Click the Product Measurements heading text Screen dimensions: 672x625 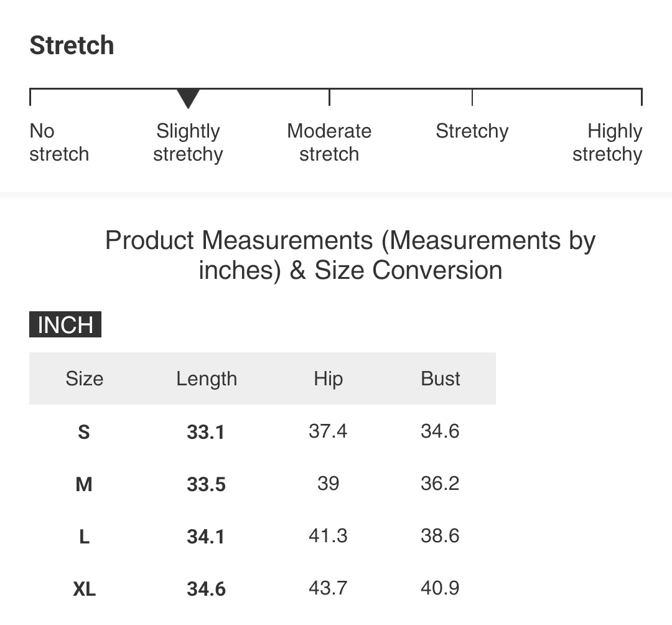point(350,255)
